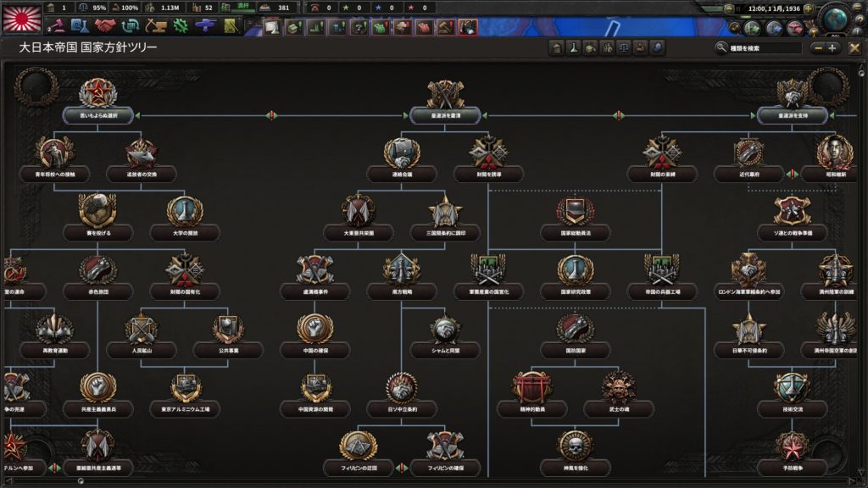Select the 国家総動員法 focus icon
The height and width of the screenshot is (488, 868).
coord(576,211)
